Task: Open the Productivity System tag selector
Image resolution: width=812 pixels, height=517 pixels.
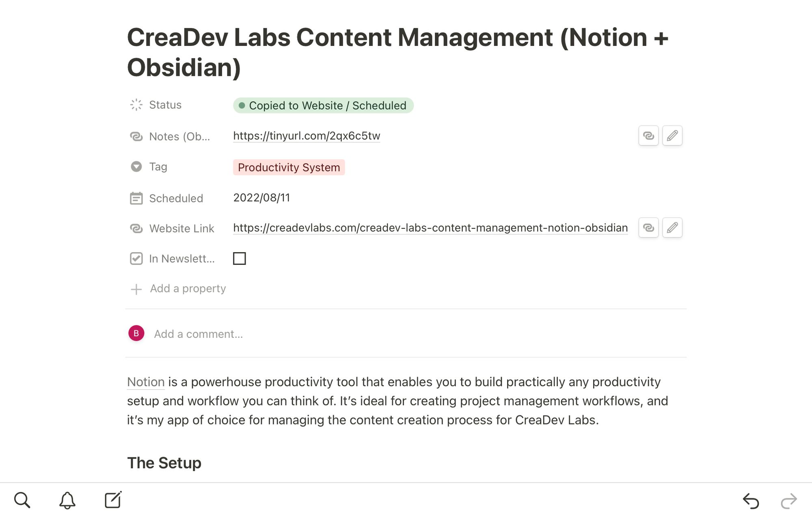Action: pyautogui.click(x=289, y=167)
